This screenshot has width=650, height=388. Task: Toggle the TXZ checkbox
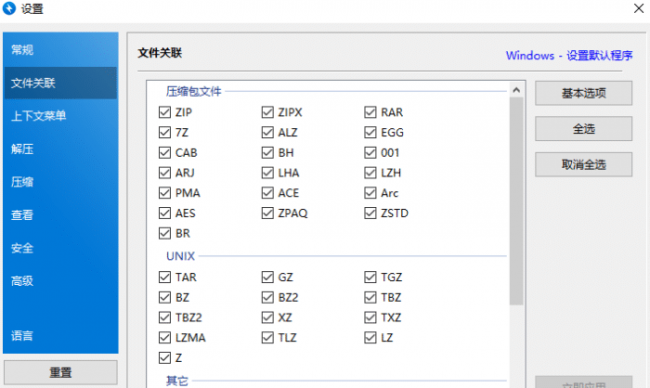click(370, 318)
